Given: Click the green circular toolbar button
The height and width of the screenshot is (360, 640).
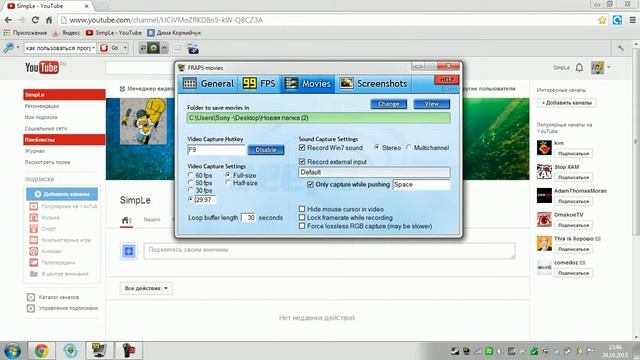Looking at the screenshot, I should tap(153, 48).
